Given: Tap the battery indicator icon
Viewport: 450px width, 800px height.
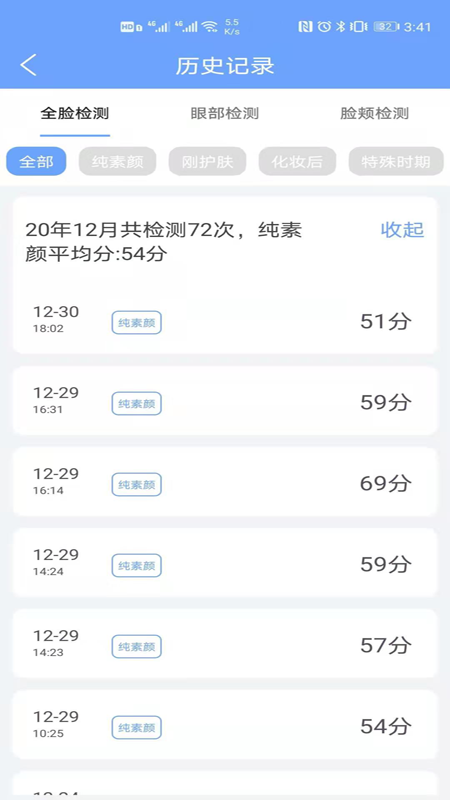Looking at the screenshot, I should click(387, 27).
